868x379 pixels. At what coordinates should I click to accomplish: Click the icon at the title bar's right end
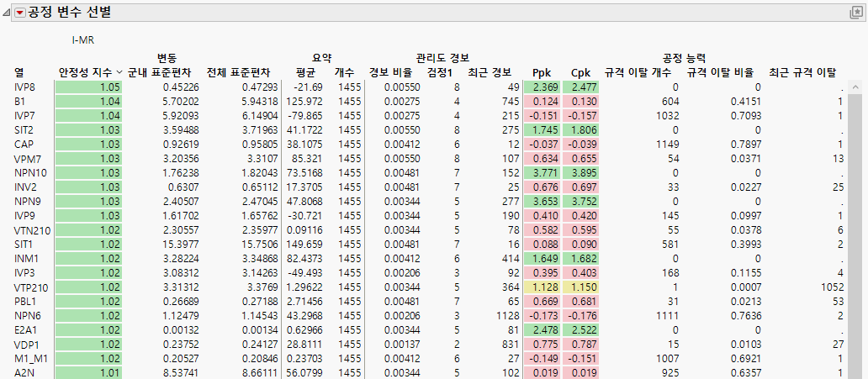point(856,13)
